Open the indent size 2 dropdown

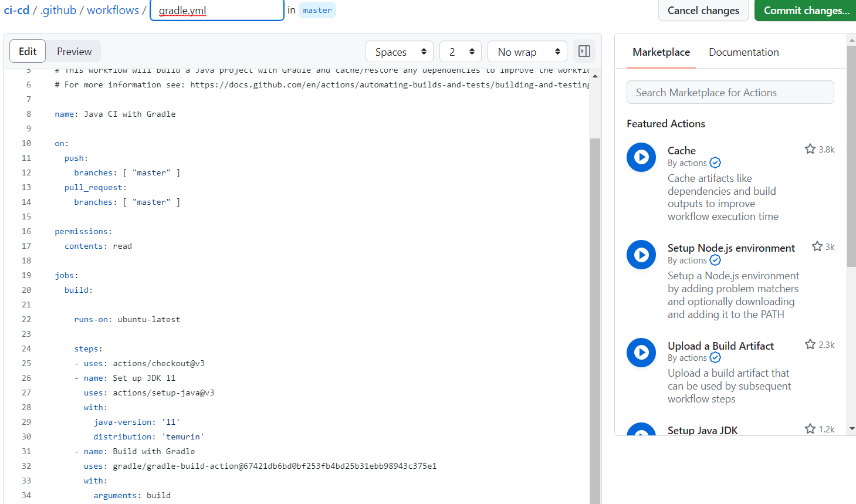pyautogui.click(x=461, y=52)
